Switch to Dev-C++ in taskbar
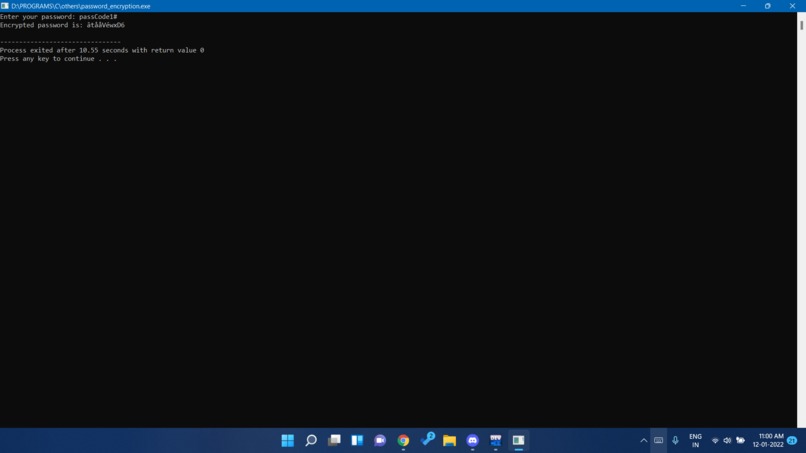The image size is (806, 453). [x=496, y=440]
